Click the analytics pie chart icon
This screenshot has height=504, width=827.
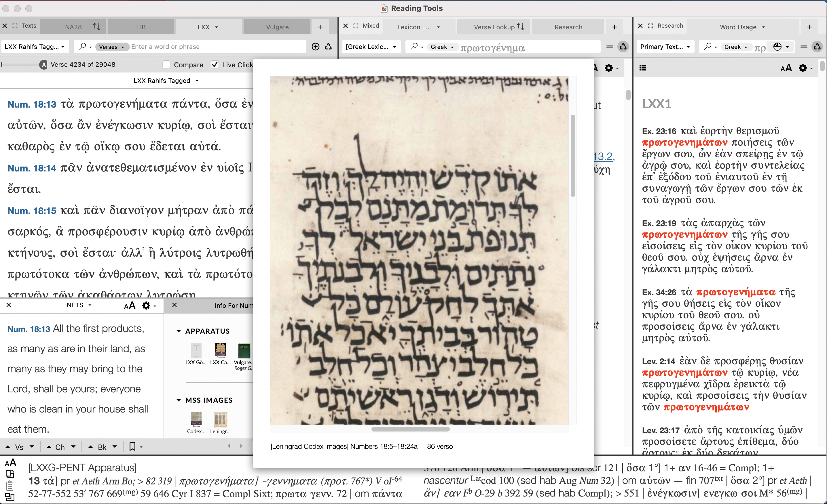(x=777, y=47)
